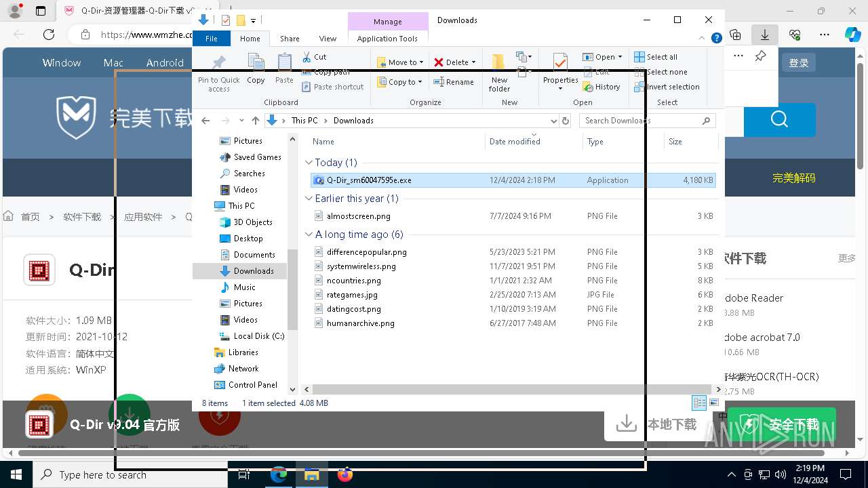Screen dimensions: 868x488
Task: Open the File menu tab
Action: 212,39
